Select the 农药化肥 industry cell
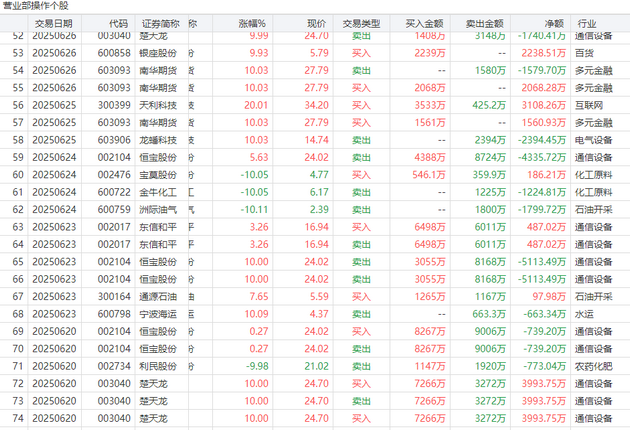Viewport: 630px width, 430px height. 593,366
